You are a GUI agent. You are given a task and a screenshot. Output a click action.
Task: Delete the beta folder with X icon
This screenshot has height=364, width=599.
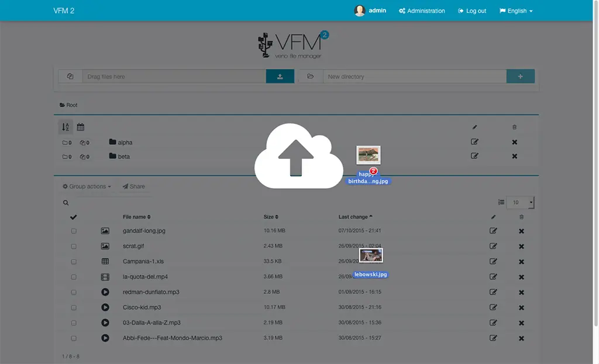coord(515,157)
